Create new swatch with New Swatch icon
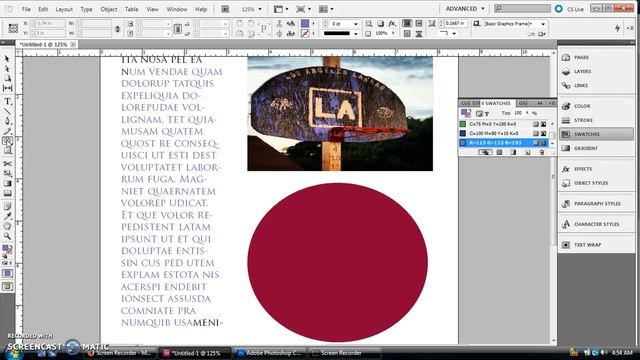 [x=527, y=152]
